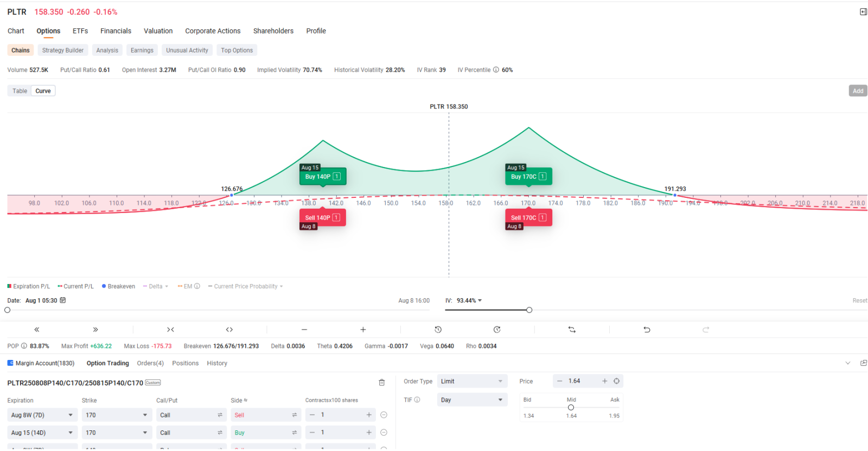Open the Aug 15 (14D) expiration dropdown

(42, 433)
